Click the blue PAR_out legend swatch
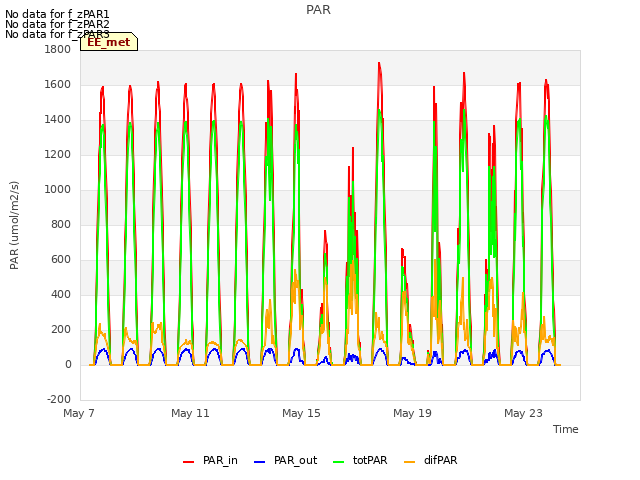The width and height of the screenshot is (640, 480). point(260,462)
